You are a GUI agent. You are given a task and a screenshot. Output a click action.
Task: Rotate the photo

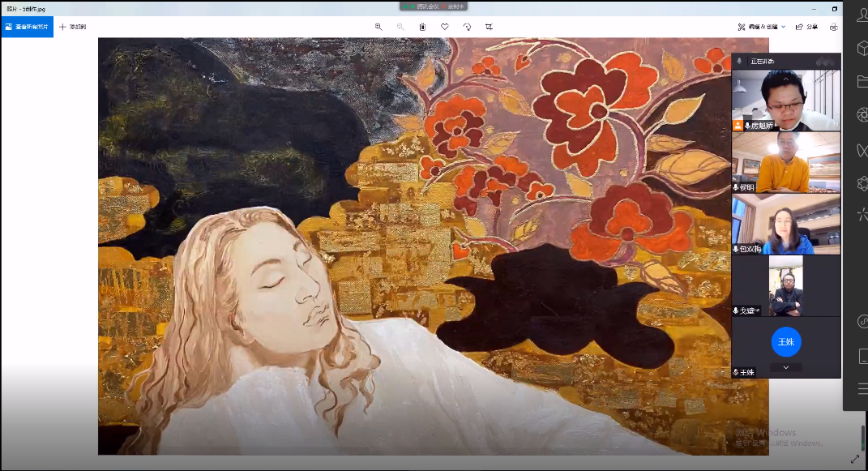click(467, 27)
